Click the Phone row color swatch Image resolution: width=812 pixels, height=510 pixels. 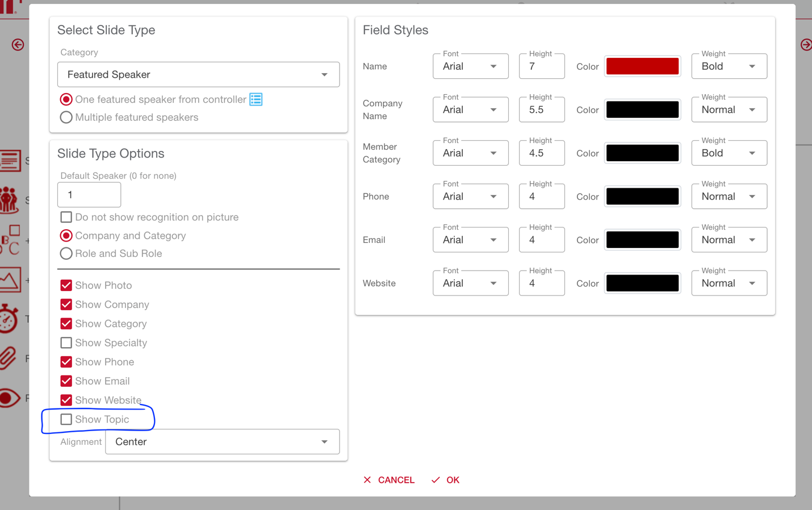[x=642, y=197]
